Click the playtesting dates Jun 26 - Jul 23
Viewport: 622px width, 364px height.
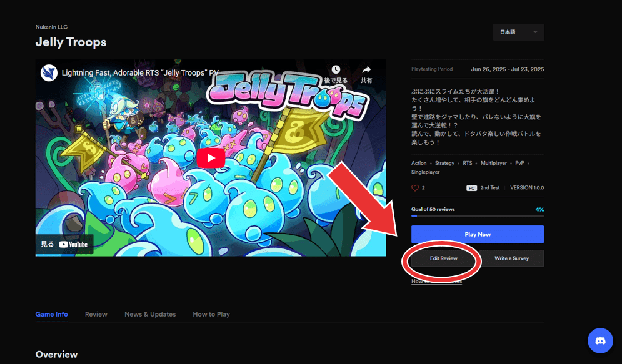coord(508,69)
